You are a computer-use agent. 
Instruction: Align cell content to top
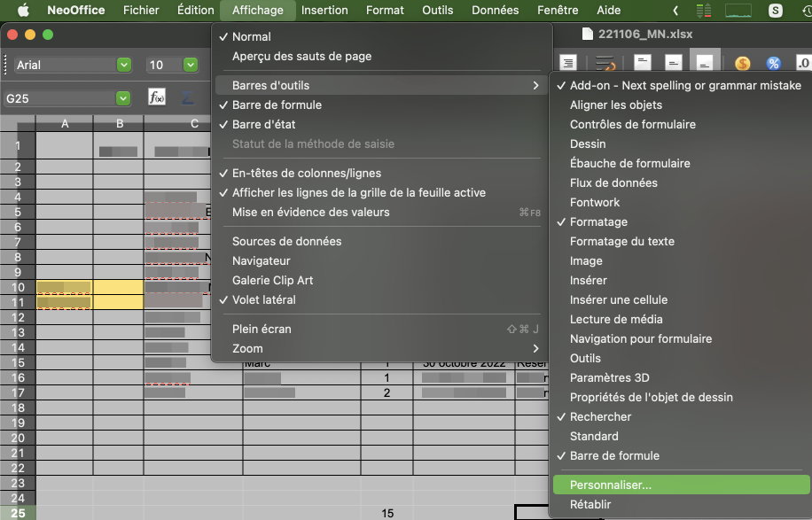click(x=643, y=63)
